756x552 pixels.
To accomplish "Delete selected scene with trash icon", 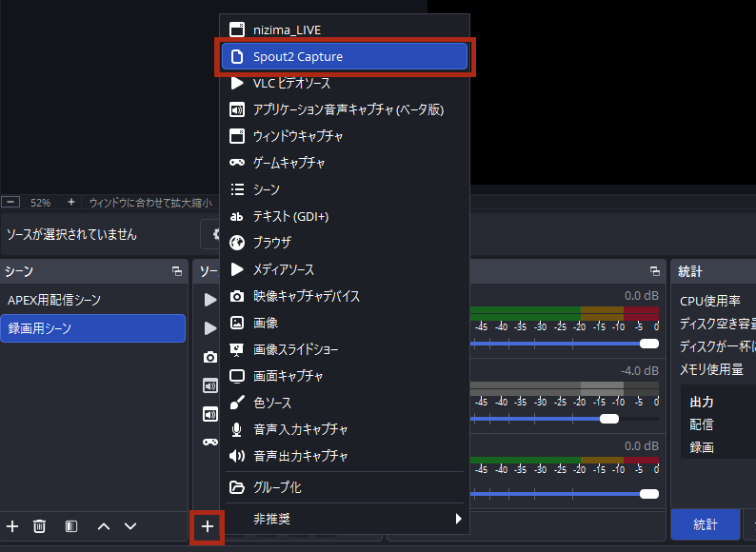I will point(40,526).
